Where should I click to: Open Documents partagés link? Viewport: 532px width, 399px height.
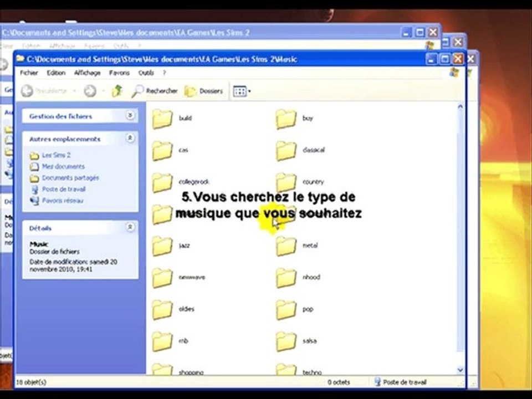click(x=70, y=178)
